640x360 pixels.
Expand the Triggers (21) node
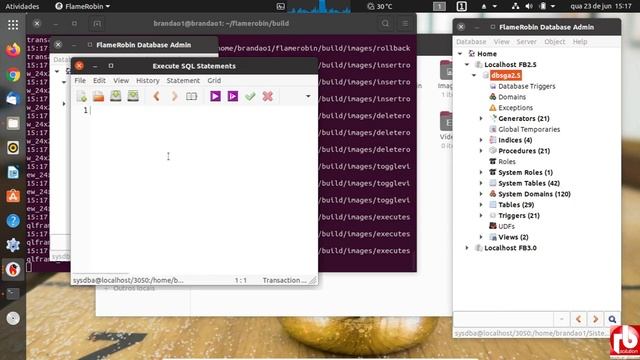(x=481, y=216)
